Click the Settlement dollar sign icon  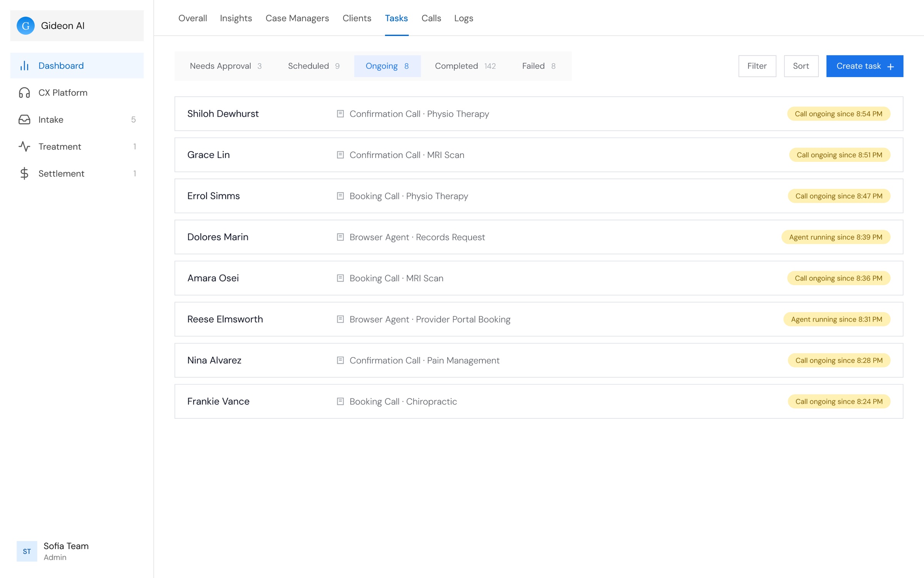point(24,174)
